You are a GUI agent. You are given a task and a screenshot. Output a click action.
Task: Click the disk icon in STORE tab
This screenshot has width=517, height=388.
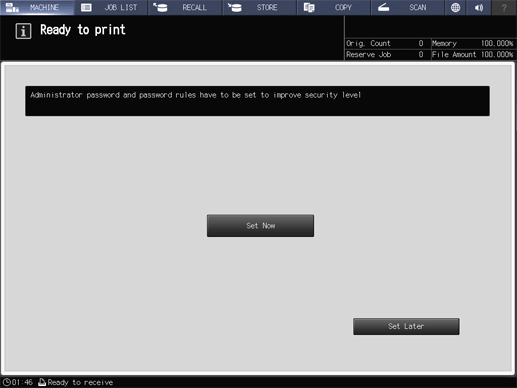pyautogui.click(x=235, y=7)
